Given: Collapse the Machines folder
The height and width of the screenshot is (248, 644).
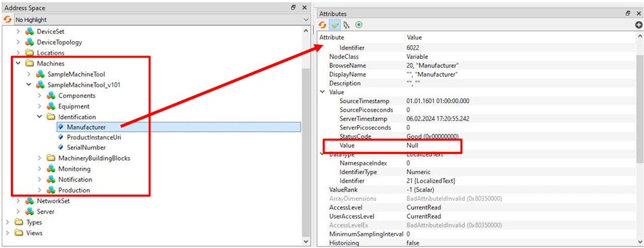Looking at the screenshot, I should 18,63.
